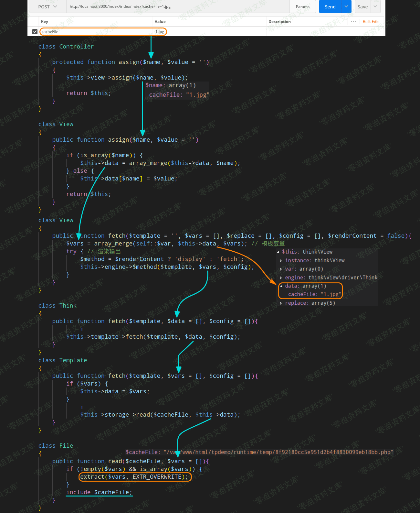Send the request with the Send button
Image resolution: width=420 pixels, height=513 pixels.
point(330,6)
